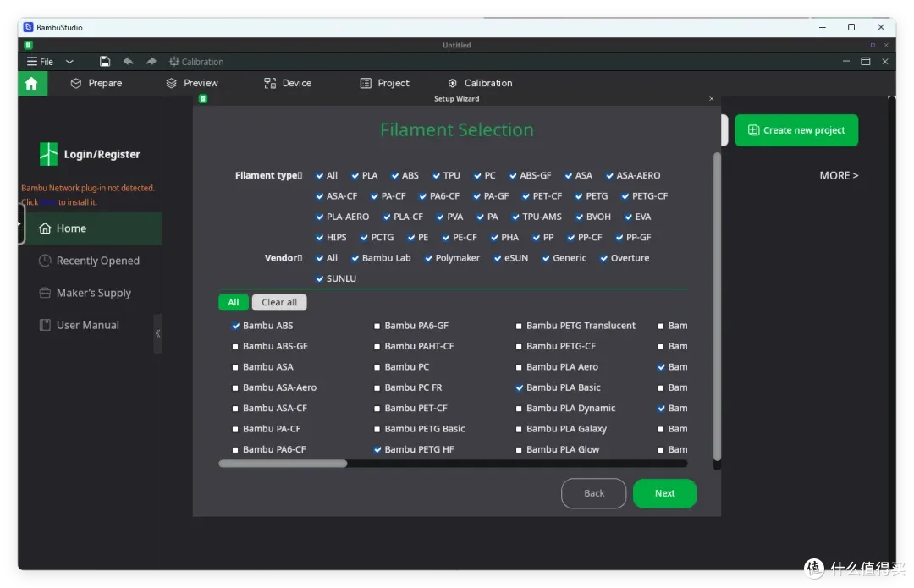The width and height of the screenshot is (914, 588).
Task: Click the save disk icon
Action: coord(105,61)
